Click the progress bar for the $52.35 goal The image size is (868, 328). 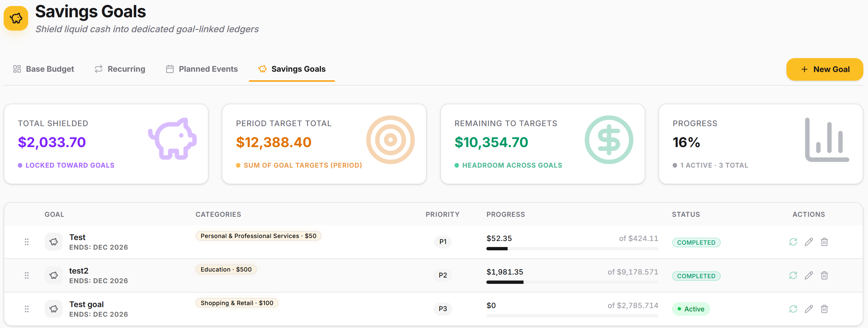(x=572, y=249)
